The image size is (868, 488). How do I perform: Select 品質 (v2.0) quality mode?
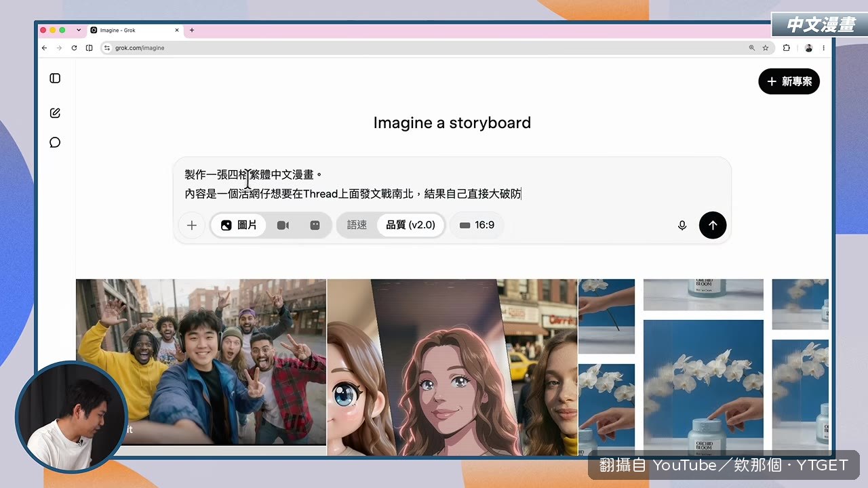410,225
